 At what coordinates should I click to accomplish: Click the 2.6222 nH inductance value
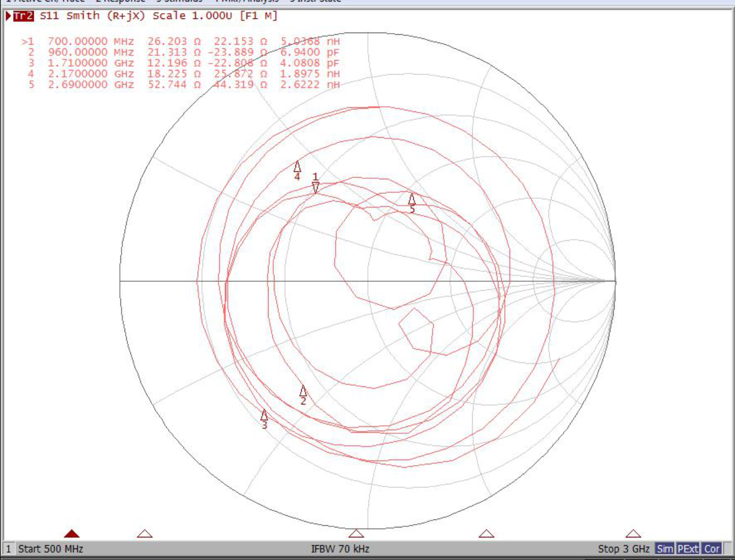(x=310, y=85)
